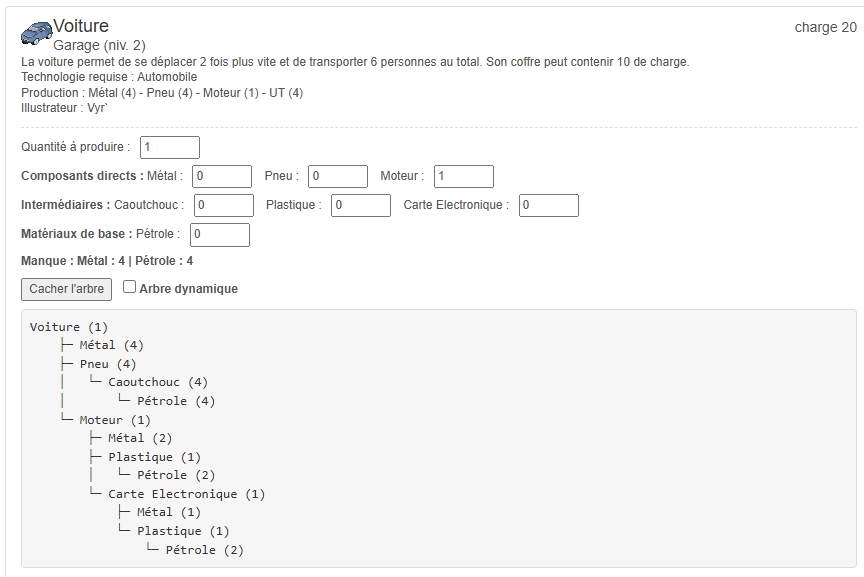Image resolution: width=864 pixels, height=577 pixels.
Task: Select the Carte Electronique input field
Action: (x=548, y=205)
